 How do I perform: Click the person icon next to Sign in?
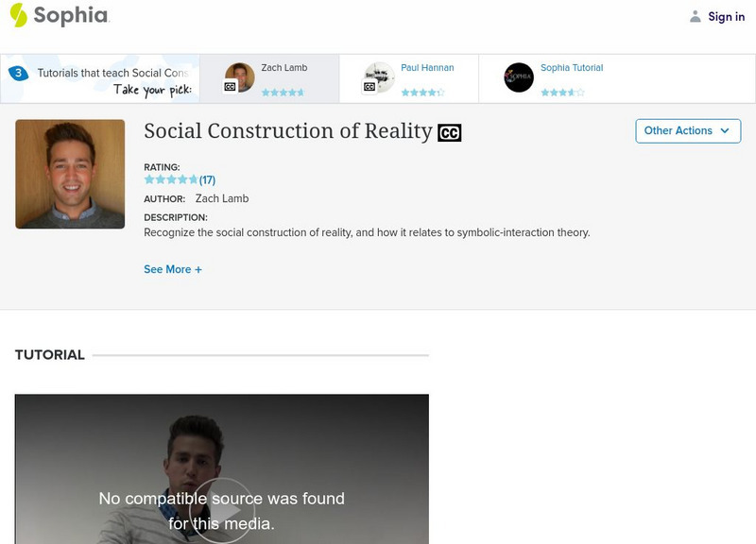[693, 15]
